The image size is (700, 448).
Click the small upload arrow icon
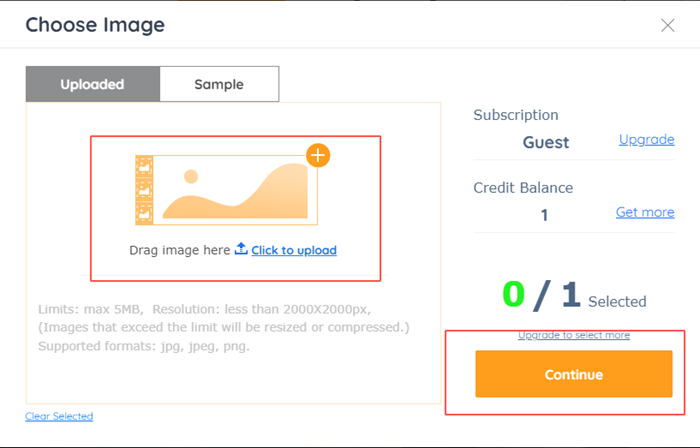[x=241, y=249]
